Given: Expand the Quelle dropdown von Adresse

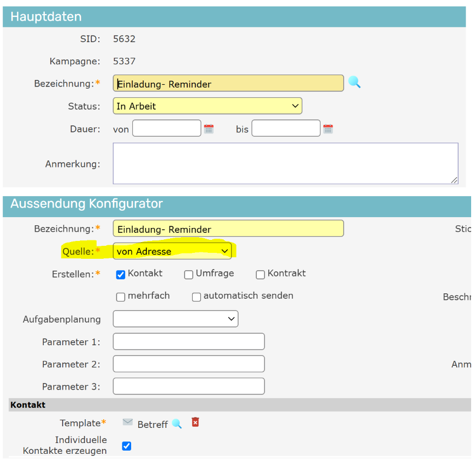Looking at the screenshot, I should coord(172,251).
